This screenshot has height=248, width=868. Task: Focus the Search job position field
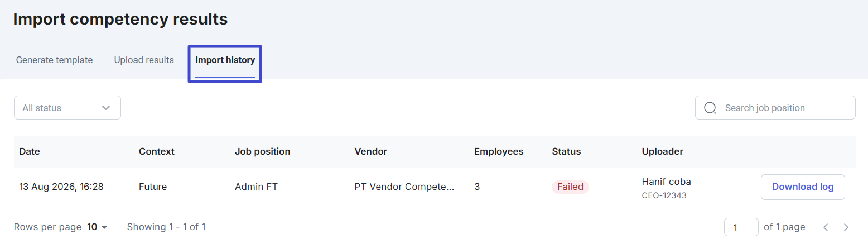pos(775,108)
